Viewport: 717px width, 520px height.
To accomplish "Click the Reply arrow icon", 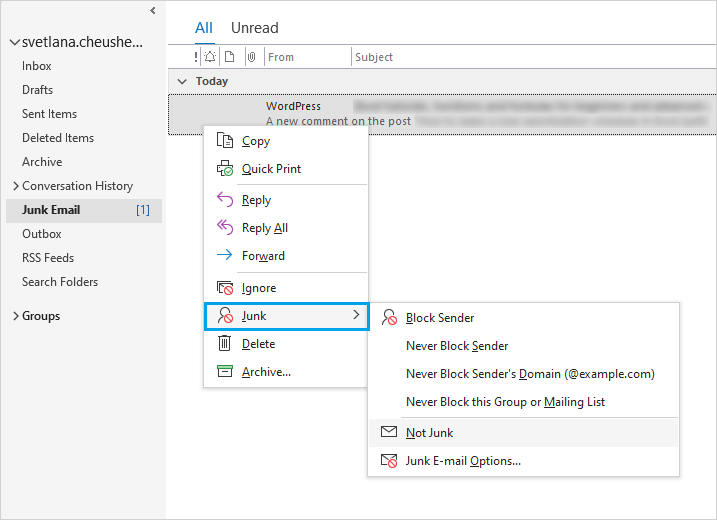I will [225, 200].
